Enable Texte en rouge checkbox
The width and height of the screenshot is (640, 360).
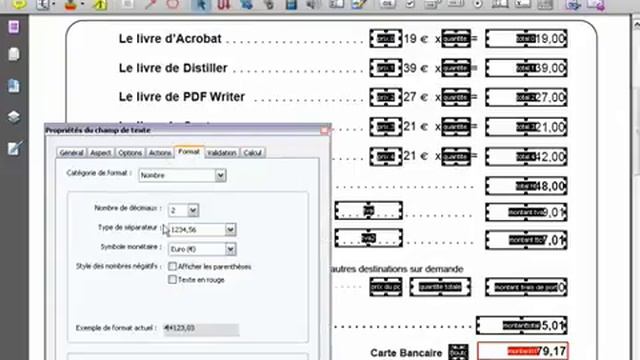click(x=172, y=280)
